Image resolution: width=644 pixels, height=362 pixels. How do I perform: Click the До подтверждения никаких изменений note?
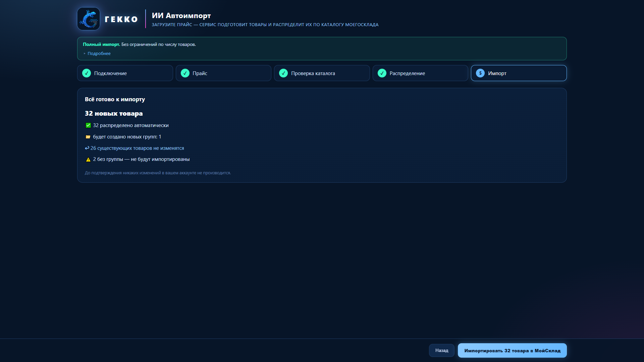[x=158, y=173]
